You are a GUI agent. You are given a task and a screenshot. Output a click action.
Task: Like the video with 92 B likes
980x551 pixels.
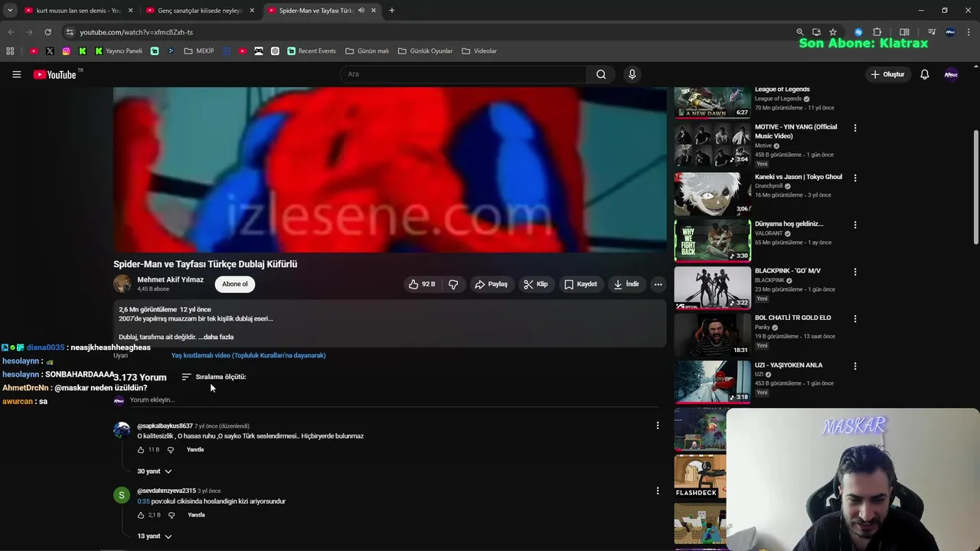point(422,284)
